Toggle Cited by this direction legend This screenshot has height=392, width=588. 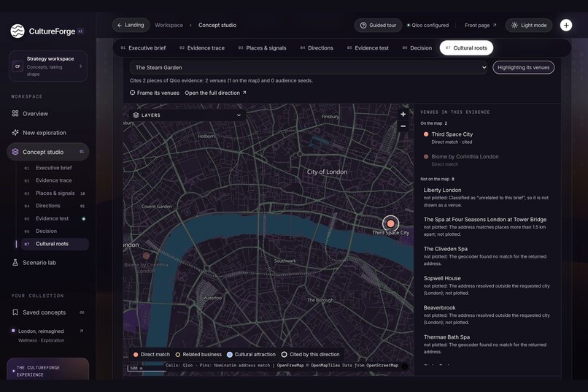point(311,355)
